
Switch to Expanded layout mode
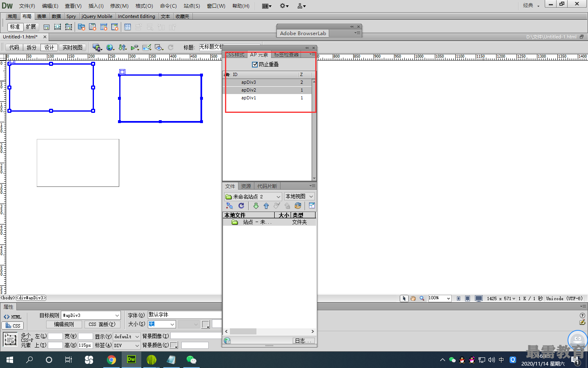pyautogui.click(x=31, y=27)
